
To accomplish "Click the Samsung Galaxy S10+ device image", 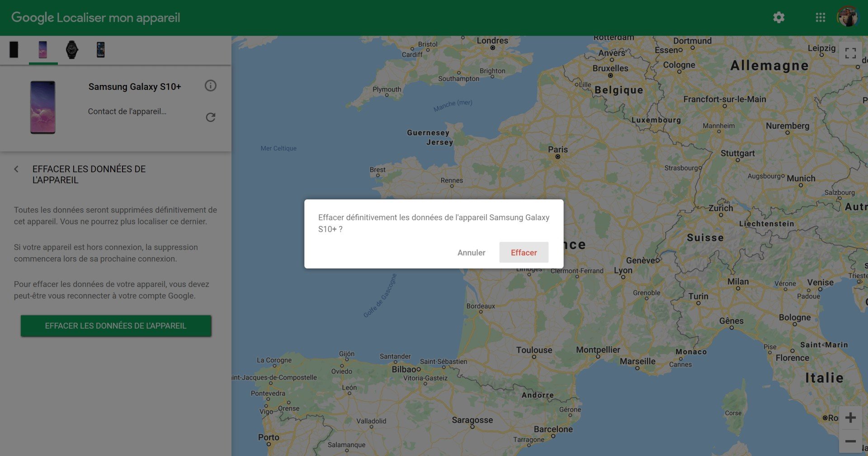I will pos(43,108).
